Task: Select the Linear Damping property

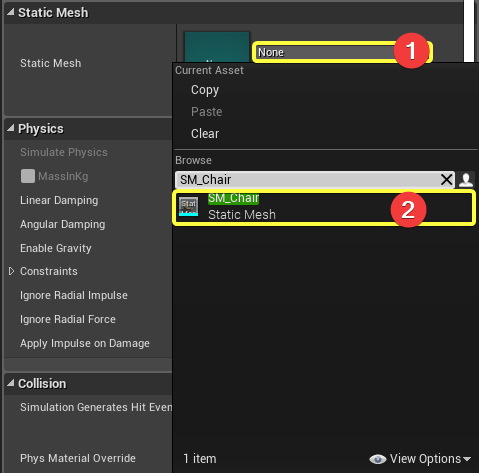Action: click(x=59, y=200)
